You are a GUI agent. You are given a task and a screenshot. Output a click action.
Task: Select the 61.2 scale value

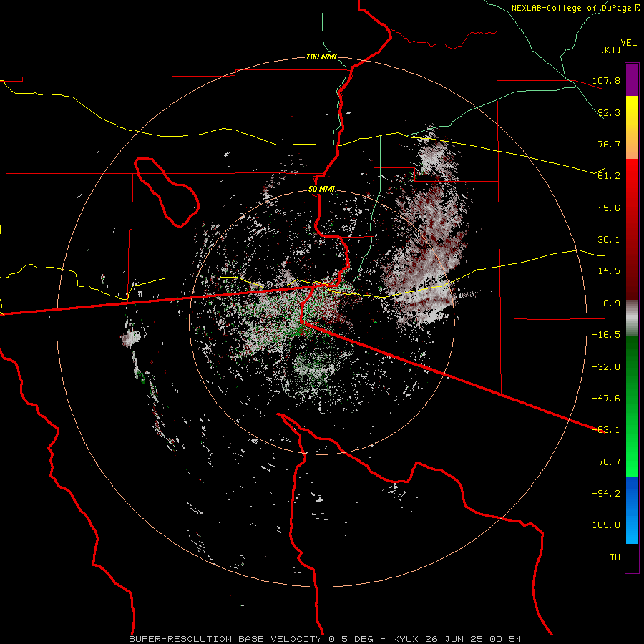pyautogui.click(x=609, y=176)
